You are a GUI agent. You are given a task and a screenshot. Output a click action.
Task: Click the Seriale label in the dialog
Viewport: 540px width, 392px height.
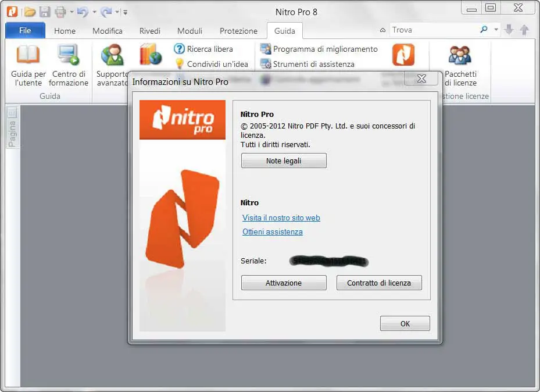click(x=253, y=261)
